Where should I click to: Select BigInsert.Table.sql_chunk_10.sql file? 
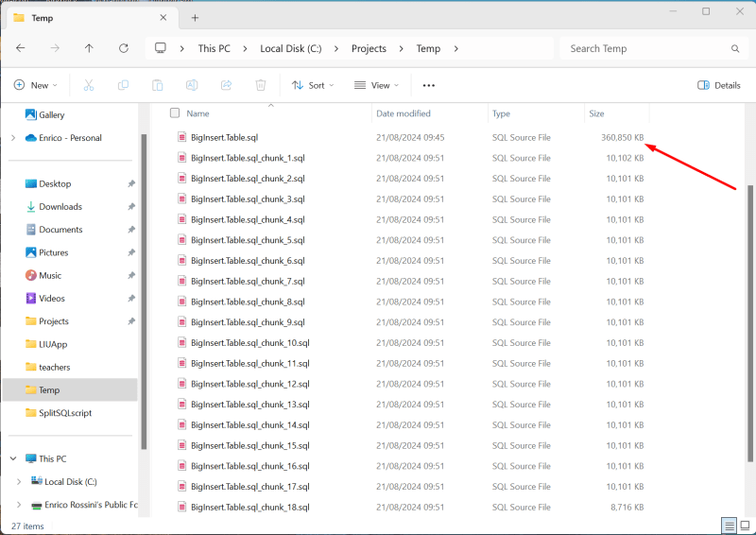[249, 343]
